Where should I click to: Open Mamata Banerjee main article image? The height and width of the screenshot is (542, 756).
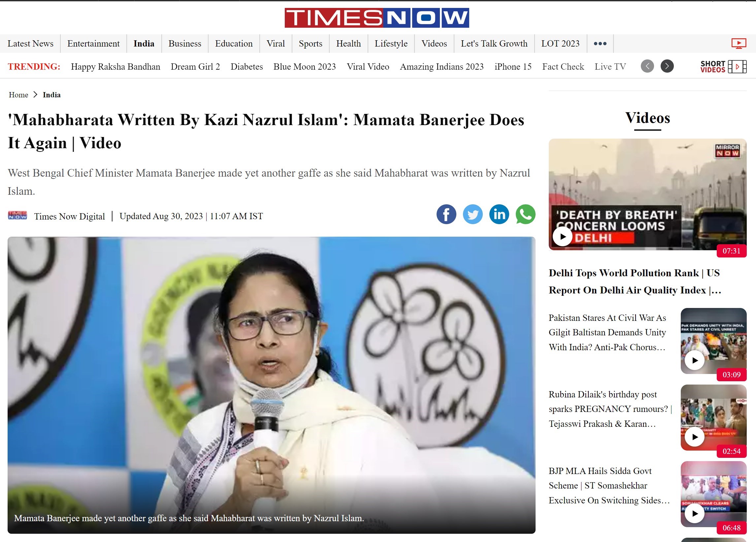click(271, 385)
